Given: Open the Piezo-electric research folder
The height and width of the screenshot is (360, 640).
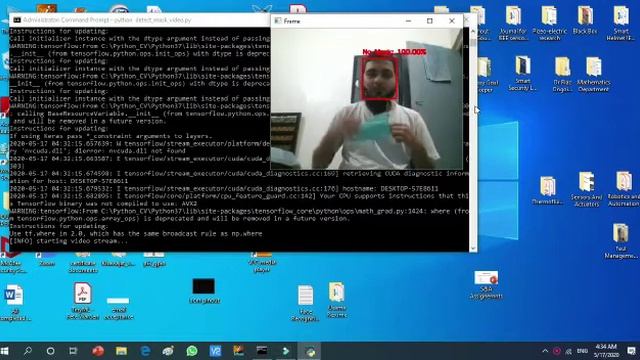Looking at the screenshot, I should (549, 23).
